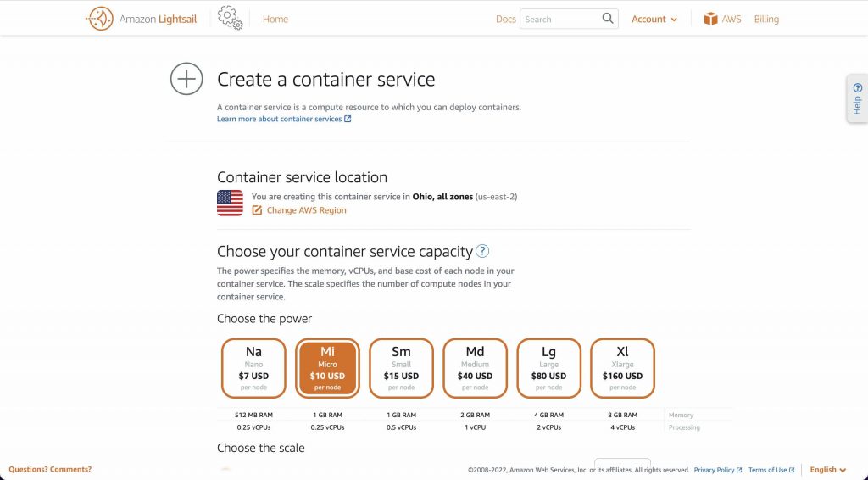The height and width of the screenshot is (480, 868).
Task: Click the Change AWS Region link
Action: point(306,210)
